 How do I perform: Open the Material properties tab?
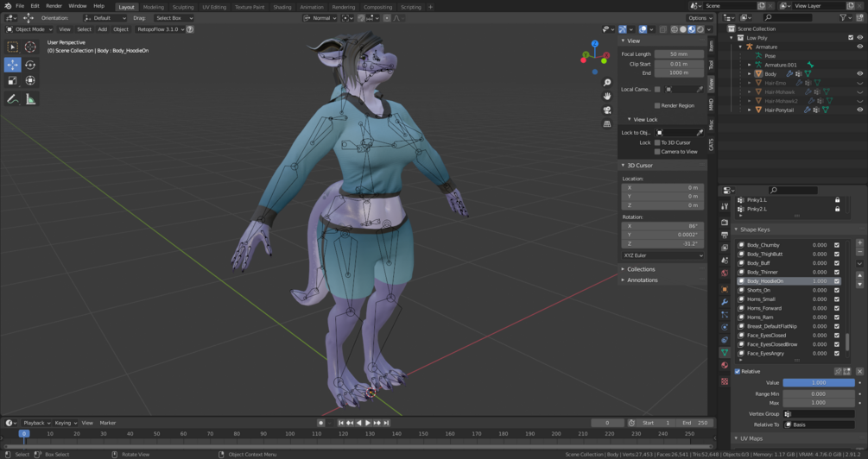(725, 365)
